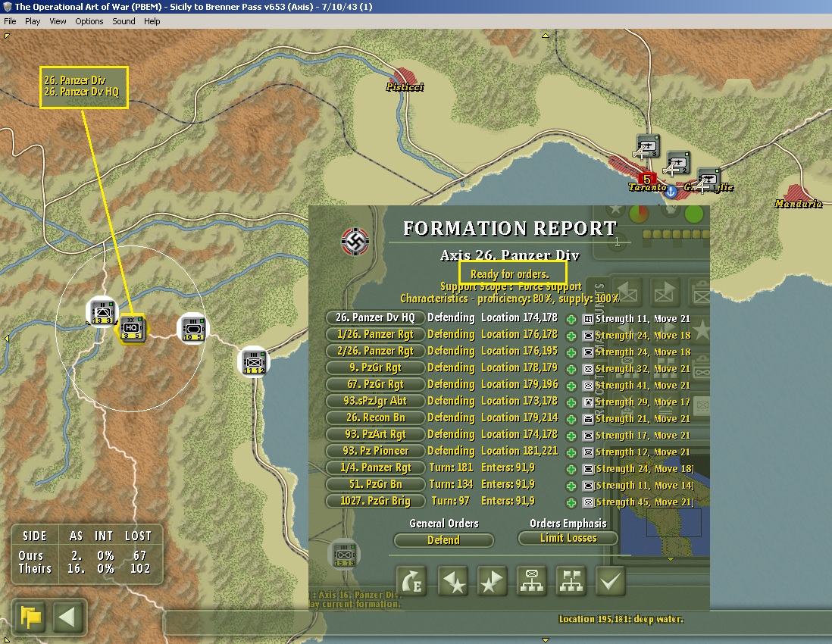Click the 93. Pz Pioneer unit button
The width and height of the screenshot is (832, 644).
pyautogui.click(x=375, y=451)
